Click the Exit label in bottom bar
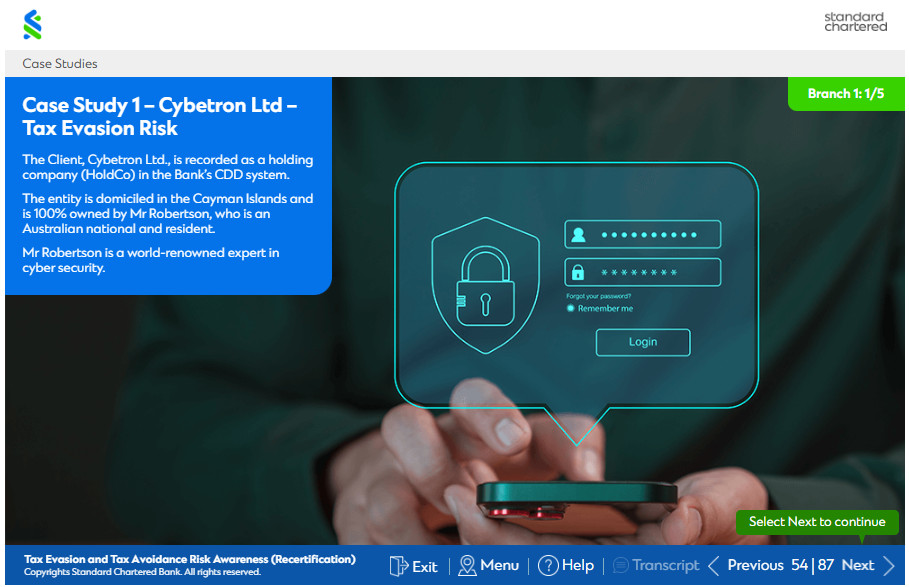This screenshot has width=909, height=587. click(x=425, y=566)
